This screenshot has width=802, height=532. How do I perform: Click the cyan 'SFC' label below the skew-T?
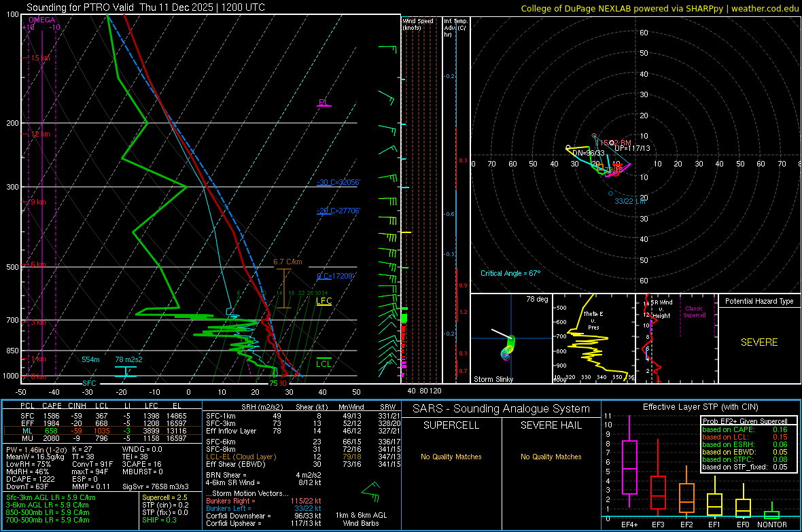[x=89, y=383]
